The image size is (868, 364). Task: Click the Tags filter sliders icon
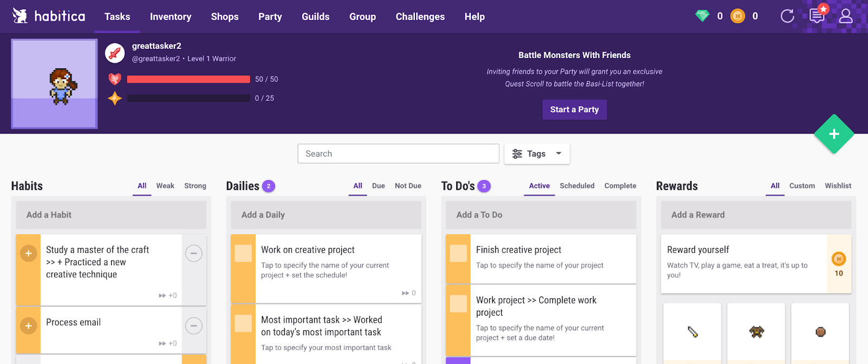pyautogui.click(x=517, y=154)
